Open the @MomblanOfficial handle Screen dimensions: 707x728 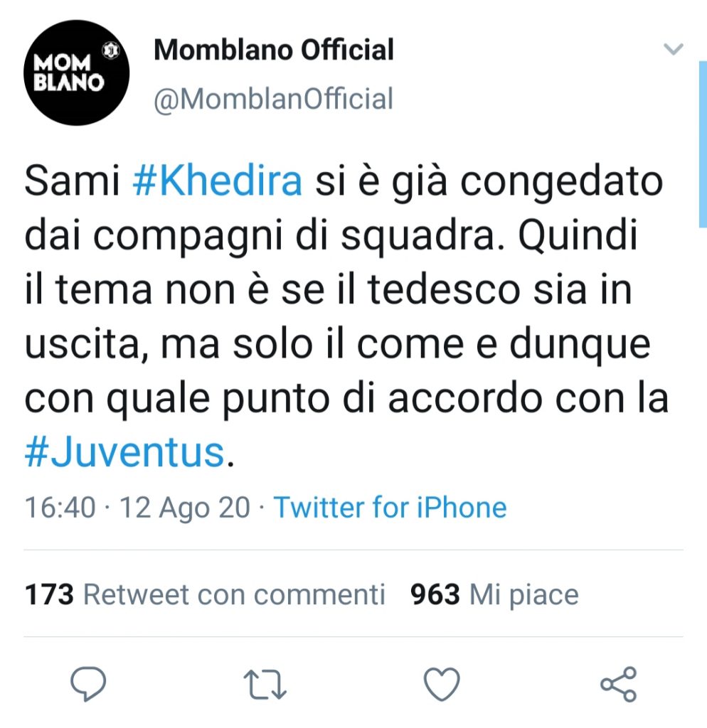pyautogui.click(x=274, y=99)
